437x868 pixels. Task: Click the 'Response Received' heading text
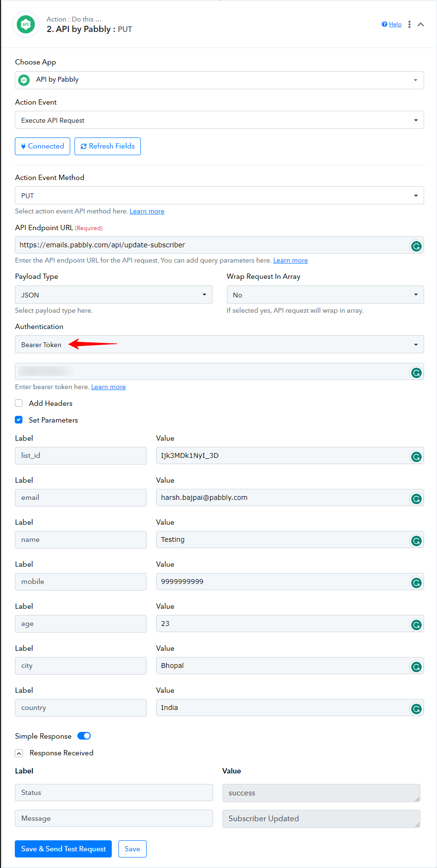tap(62, 753)
